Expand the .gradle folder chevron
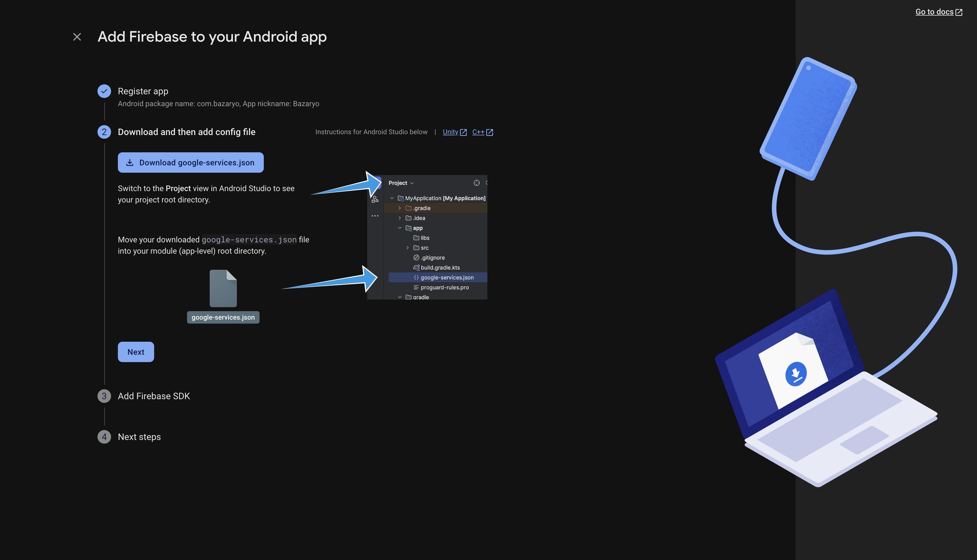Viewport: 977px width, 560px height. [x=400, y=208]
